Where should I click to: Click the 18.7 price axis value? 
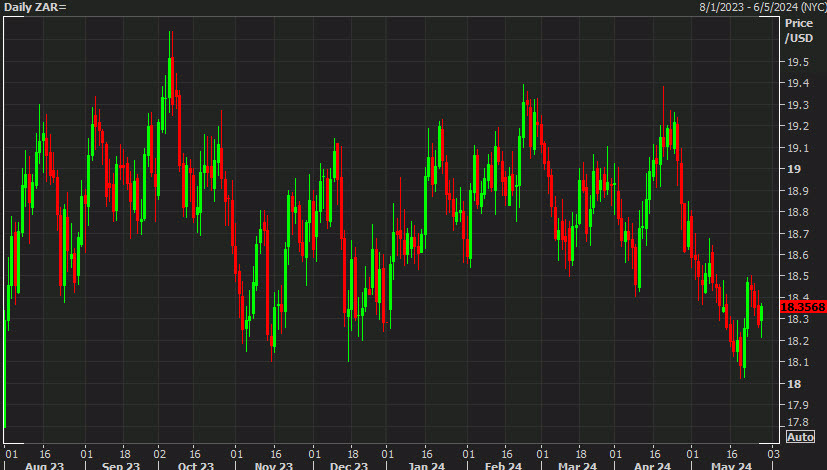tap(798, 234)
